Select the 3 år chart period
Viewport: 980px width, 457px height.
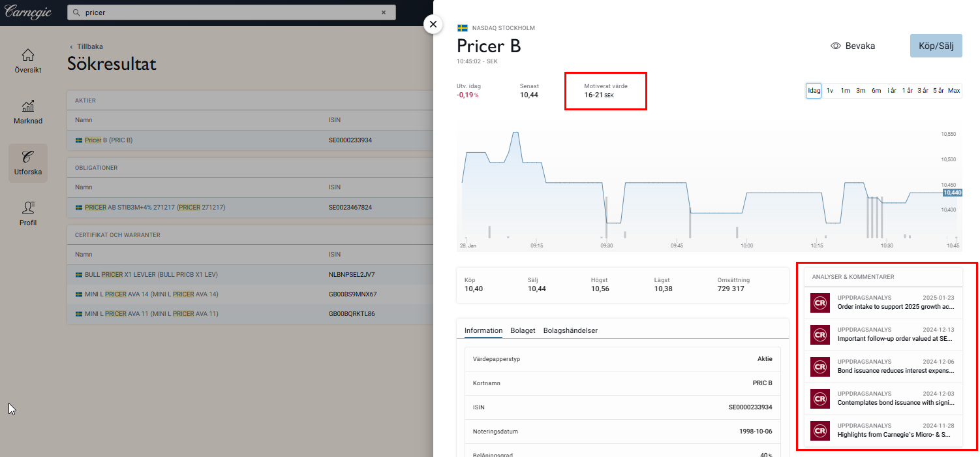[x=923, y=90]
